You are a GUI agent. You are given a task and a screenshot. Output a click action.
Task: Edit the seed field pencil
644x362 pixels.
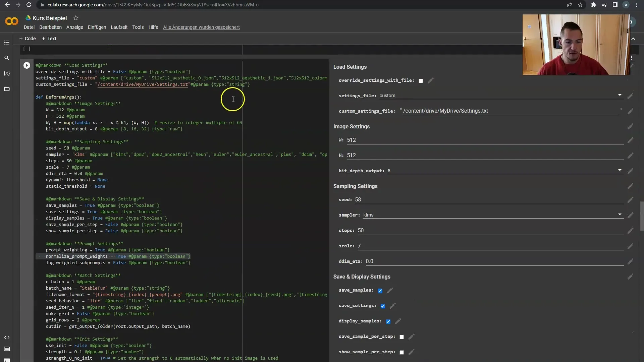(630, 200)
